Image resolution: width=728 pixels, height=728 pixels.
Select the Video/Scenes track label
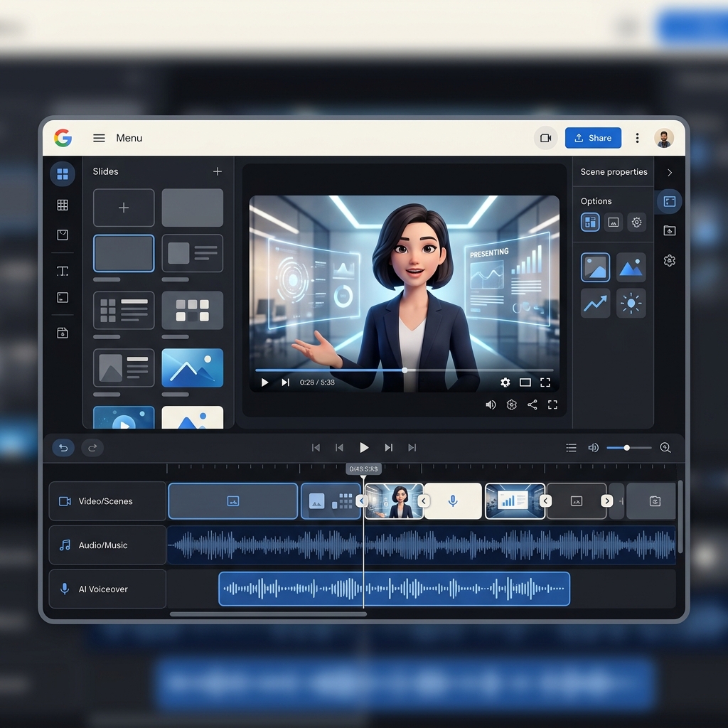point(107,501)
